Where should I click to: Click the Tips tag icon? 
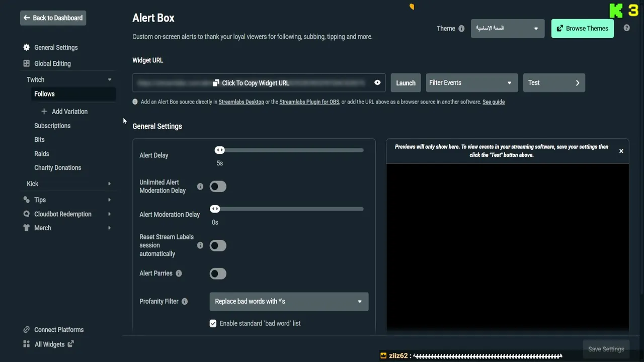coord(27,200)
